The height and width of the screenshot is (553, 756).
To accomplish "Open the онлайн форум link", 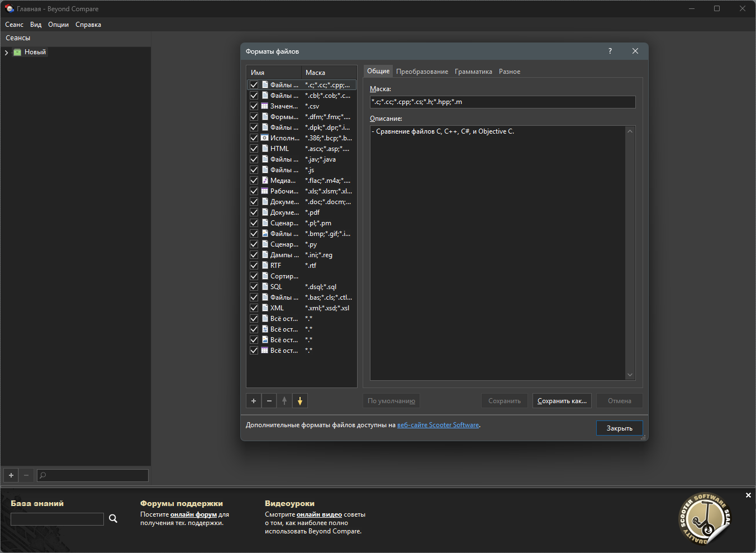I will pos(193,514).
